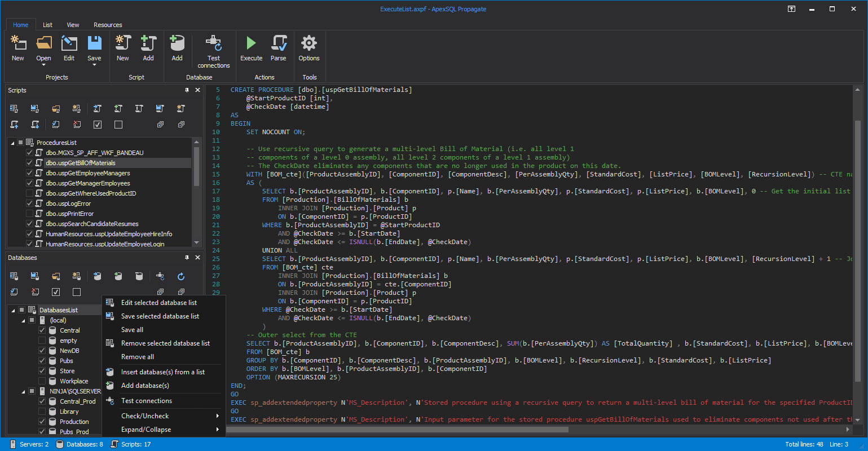868x451 pixels.
Task: Check the Library database checkbox
Action: [42, 412]
